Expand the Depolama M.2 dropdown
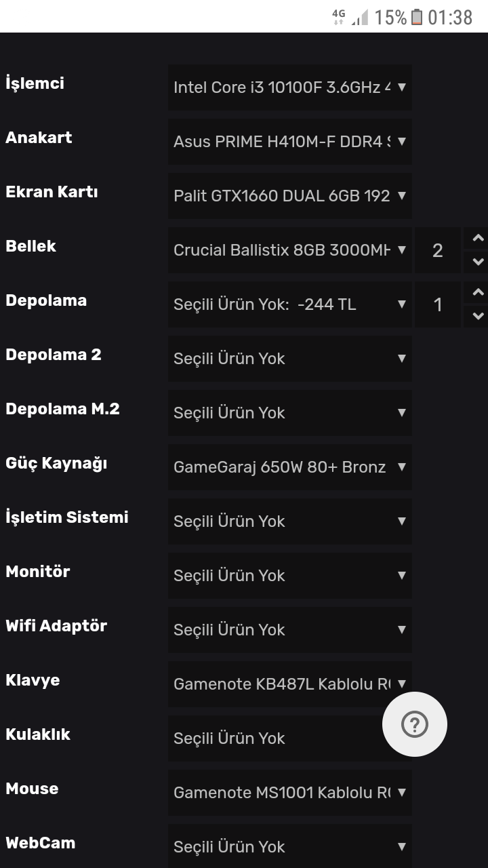This screenshot has height=868, width=488. coord(289,413)
